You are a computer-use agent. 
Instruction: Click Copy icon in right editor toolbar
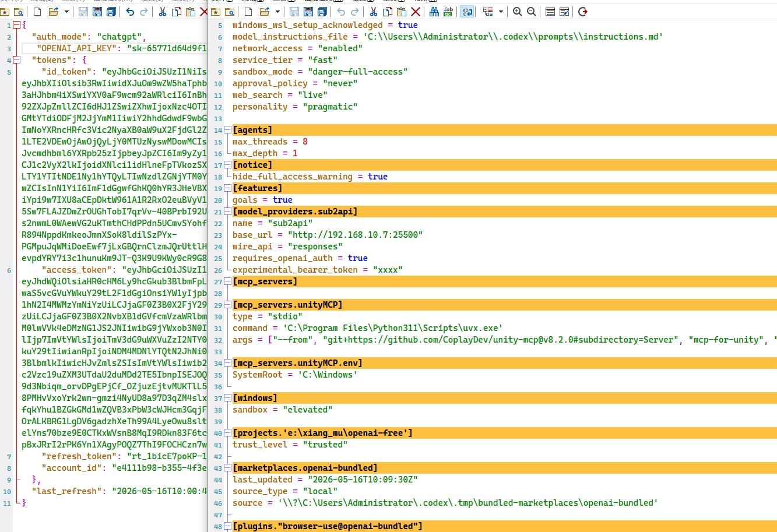click(388, 12)
